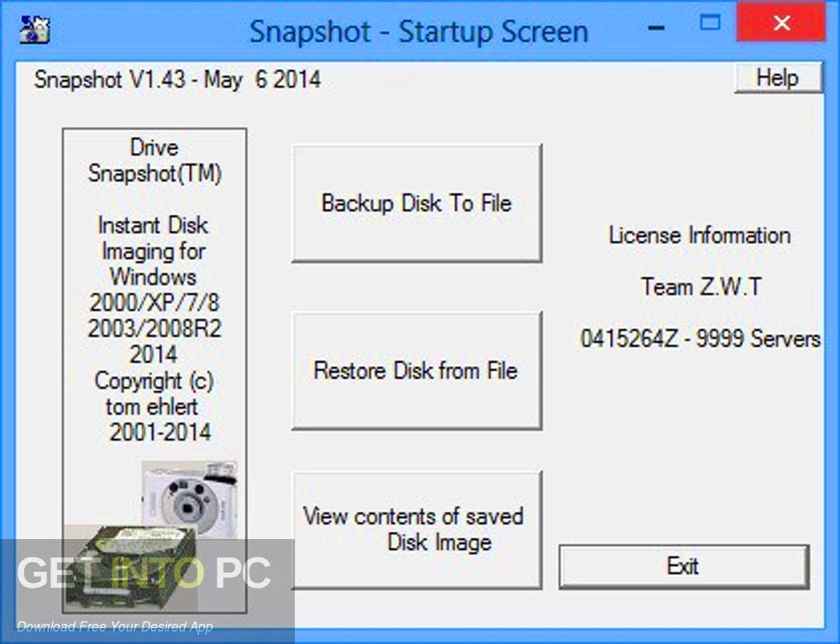Select the Team Z.W.T license text
This screenshot has height=644, width=840.
point(700,286)
